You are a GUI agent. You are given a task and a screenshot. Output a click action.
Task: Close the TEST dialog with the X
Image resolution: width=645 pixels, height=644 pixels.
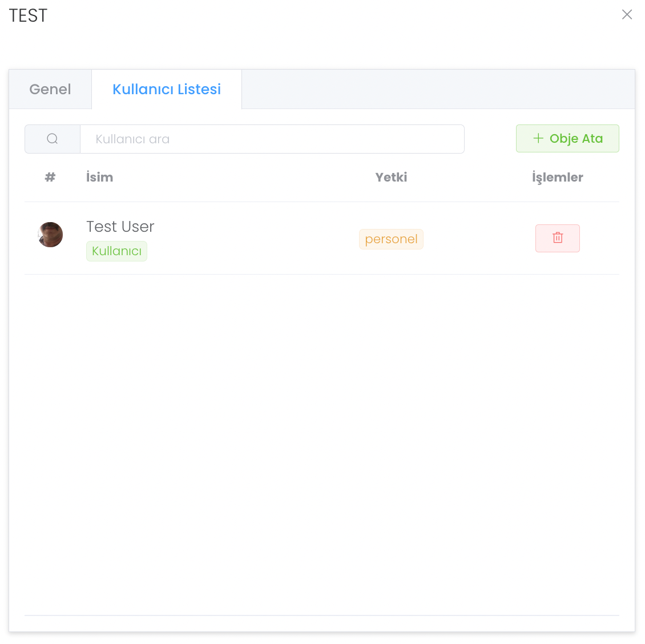627,15
